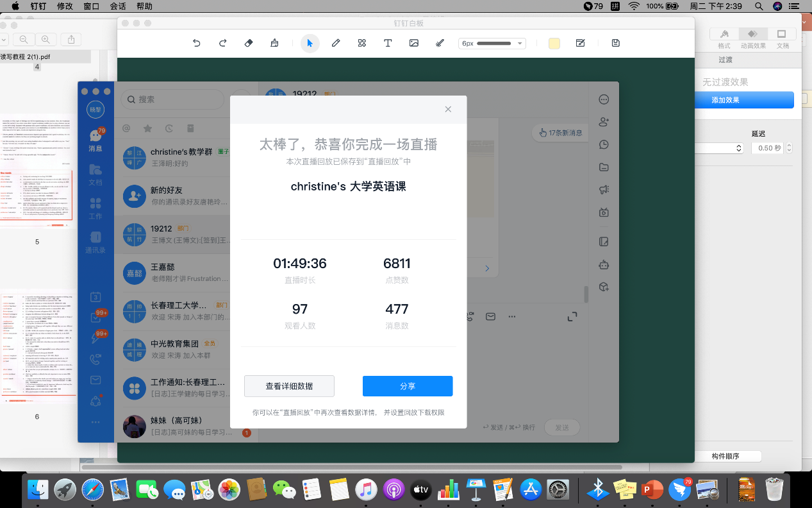This screenshot has height=508, width=812.
Task: Click the save icon in whiteboard toolbar
Action: (x=616, y=43)
